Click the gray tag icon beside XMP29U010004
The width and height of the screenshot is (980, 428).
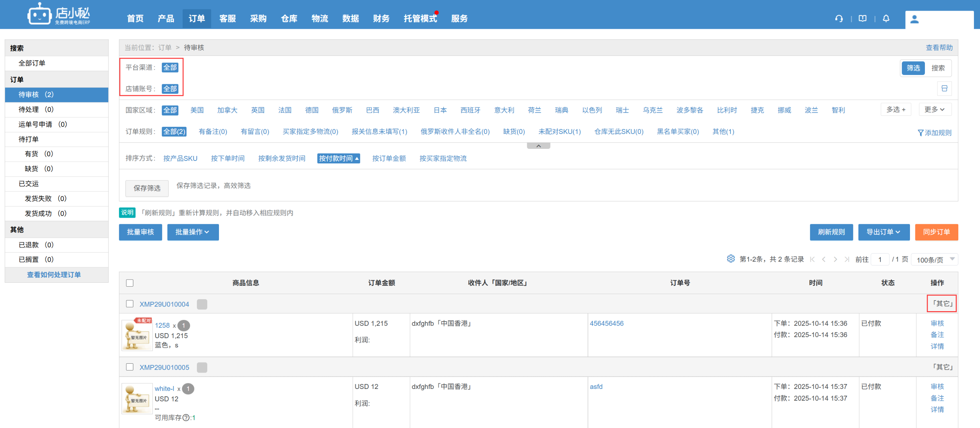[x=202, y=304]
